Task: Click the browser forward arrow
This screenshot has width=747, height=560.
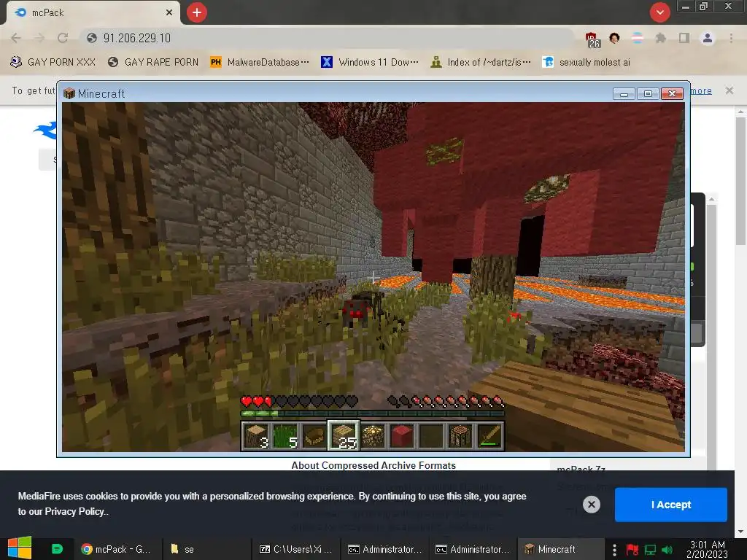Action: point(39,38)
